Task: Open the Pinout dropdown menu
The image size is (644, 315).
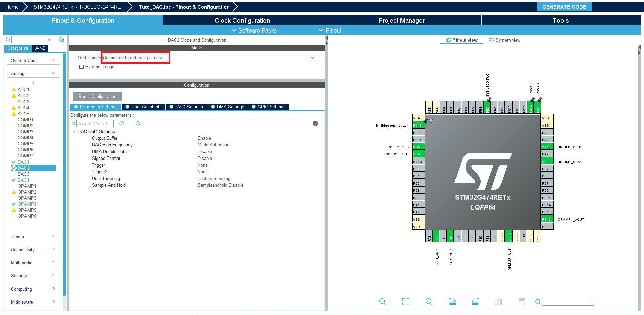Action: click(x=330, y=30)
